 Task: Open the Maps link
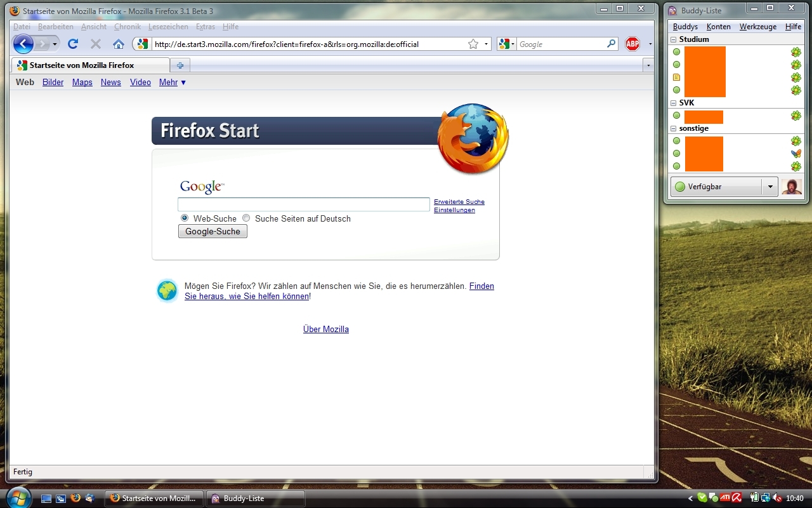point(82,82)
